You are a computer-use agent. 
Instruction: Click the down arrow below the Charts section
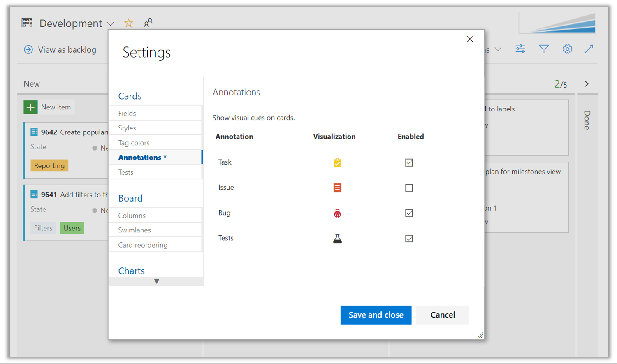157,281
